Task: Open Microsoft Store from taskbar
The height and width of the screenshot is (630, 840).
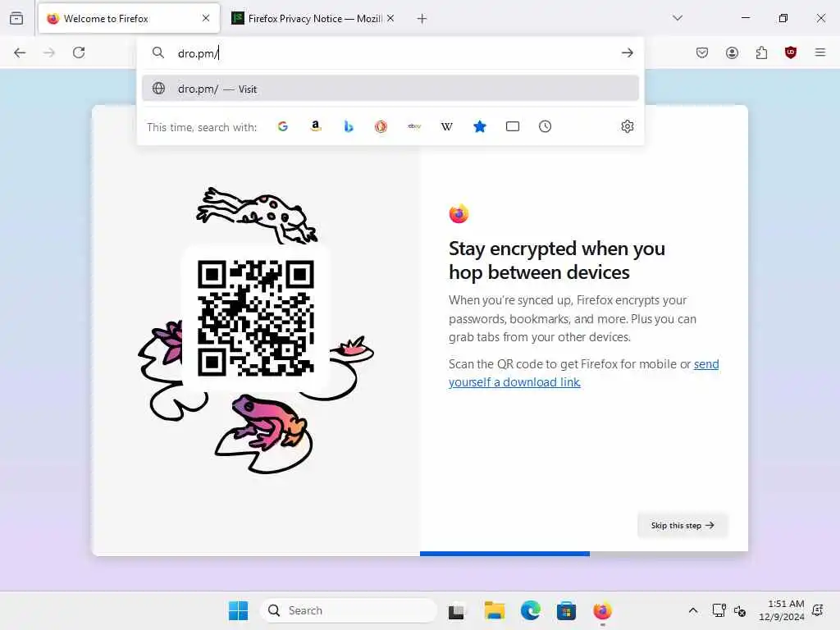Action: [x=566, y=610]
